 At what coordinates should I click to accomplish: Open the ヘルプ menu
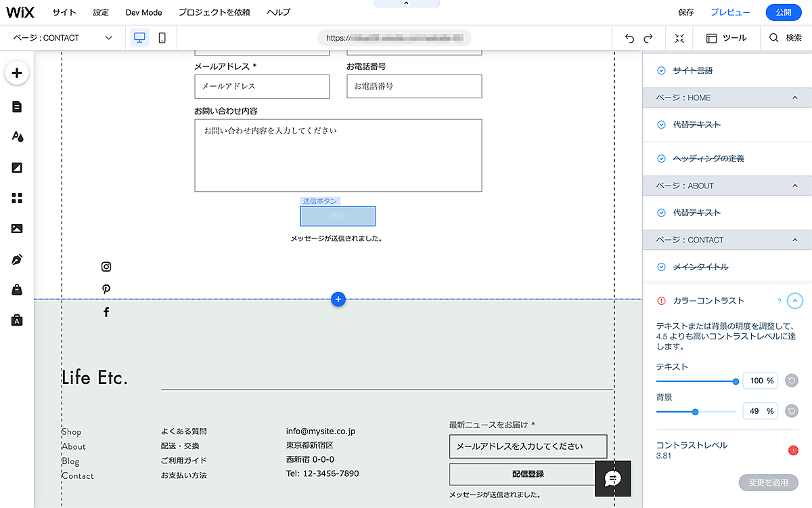[x=278, y=13]
